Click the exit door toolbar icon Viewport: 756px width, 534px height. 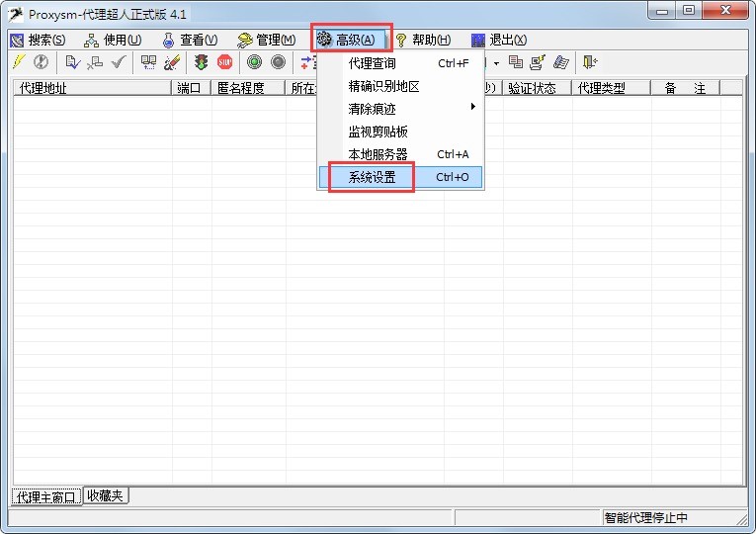click(590, 62)
